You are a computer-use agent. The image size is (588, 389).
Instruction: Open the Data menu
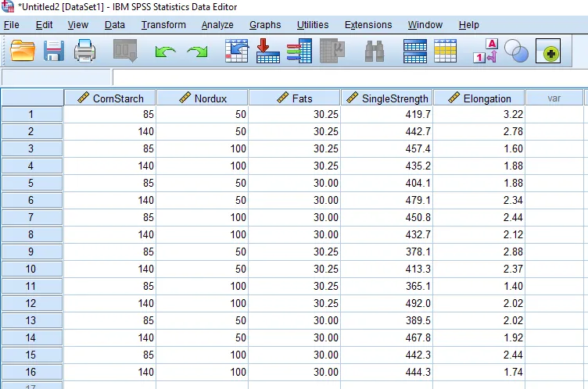click(114, 25)
